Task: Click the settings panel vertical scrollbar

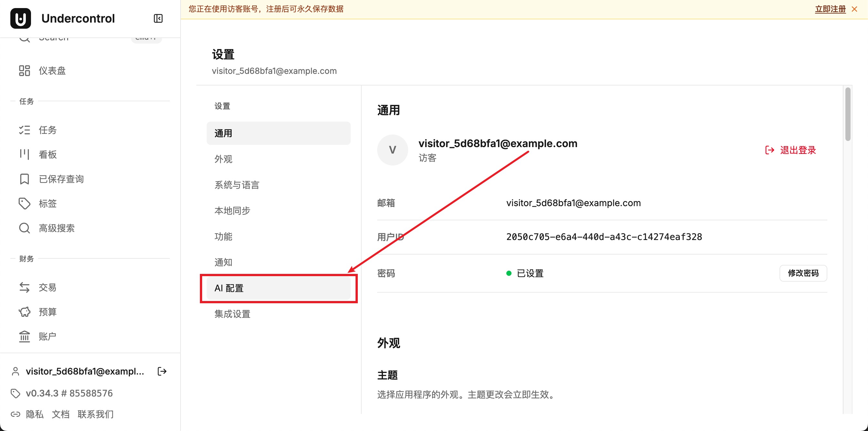Action: click(848, 115)
